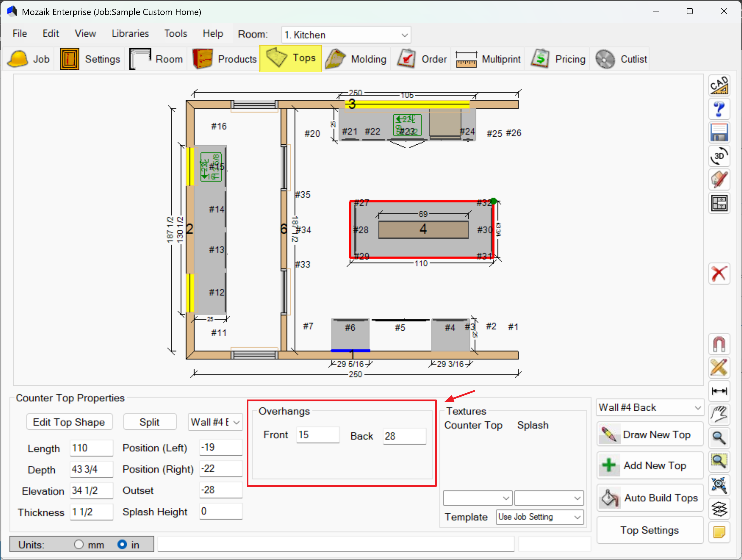Select the mm units radio button
Screen dimensions: 742x560
coord(79,544)
